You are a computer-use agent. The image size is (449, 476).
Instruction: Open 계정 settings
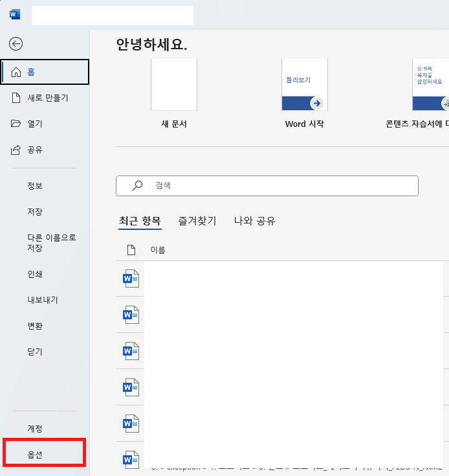pos(35,429)
